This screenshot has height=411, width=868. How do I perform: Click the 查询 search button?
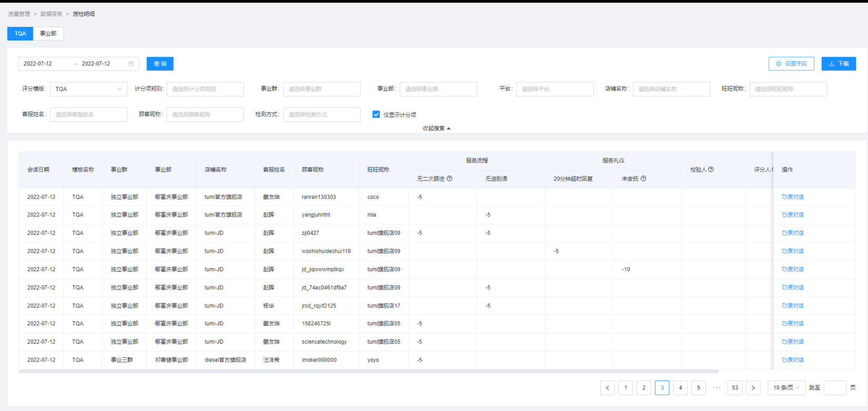coord(160,64)
